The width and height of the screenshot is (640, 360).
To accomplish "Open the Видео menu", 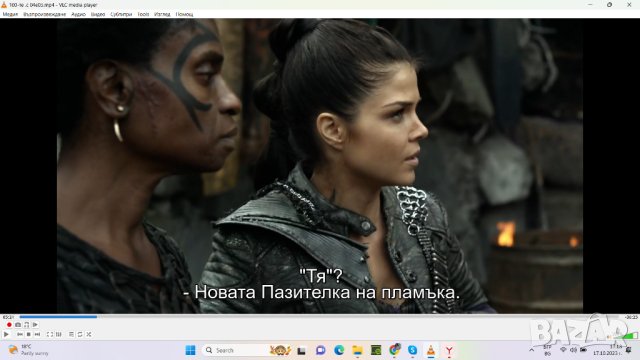I will point(98,14).
